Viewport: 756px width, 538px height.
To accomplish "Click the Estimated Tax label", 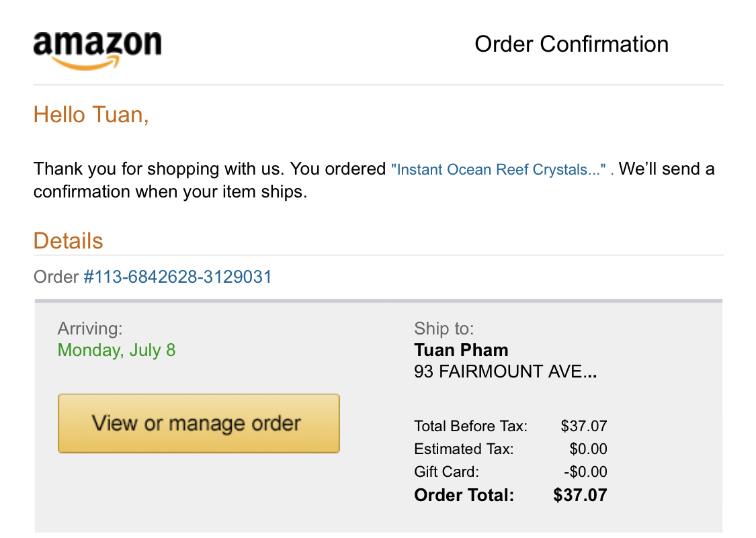I will coord(464,449).
